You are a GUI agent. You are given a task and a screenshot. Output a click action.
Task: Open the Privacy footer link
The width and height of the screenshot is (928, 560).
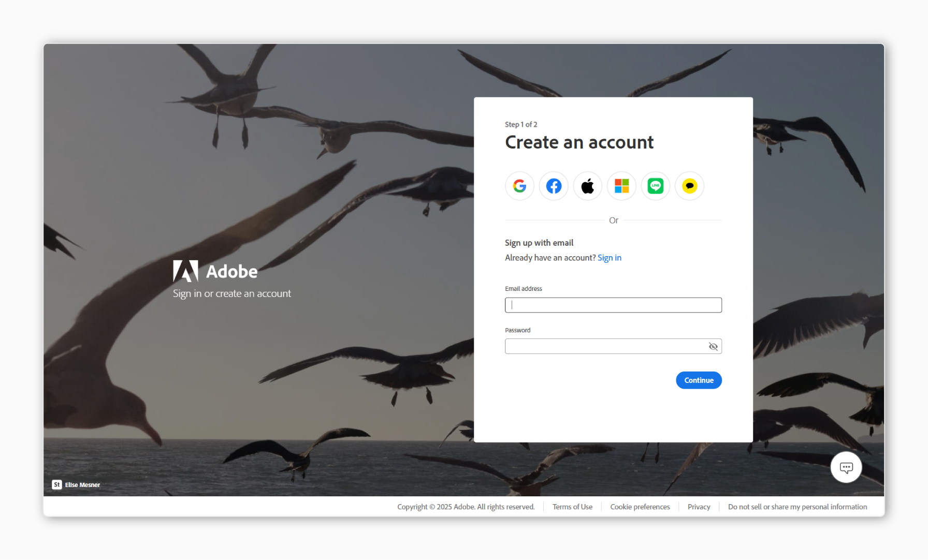tap(699, 507)
